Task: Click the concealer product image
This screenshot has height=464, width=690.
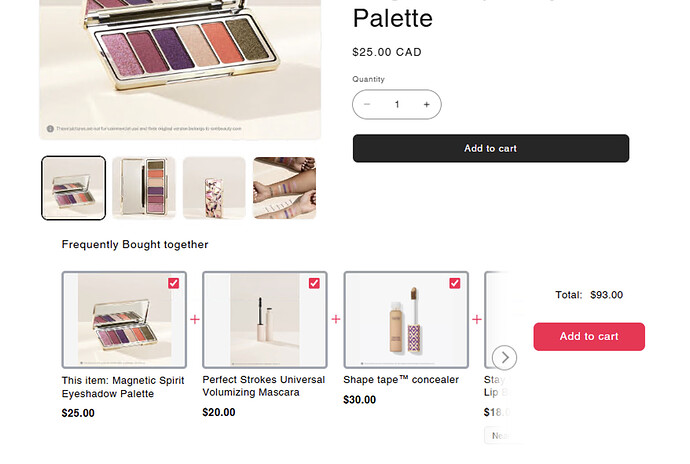Action: click(406, 320)
